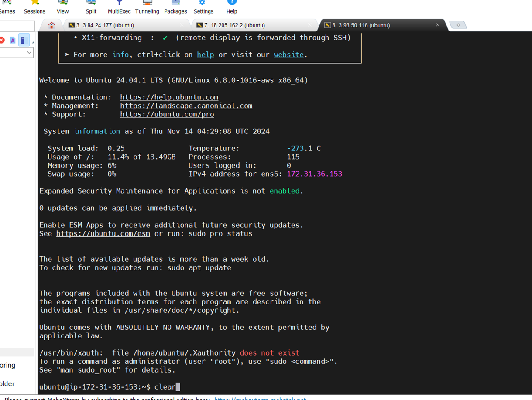Screen dimensions: 532x400
Task: Open https://ubuntu.com/esm link
Action: tap(103, 234)
